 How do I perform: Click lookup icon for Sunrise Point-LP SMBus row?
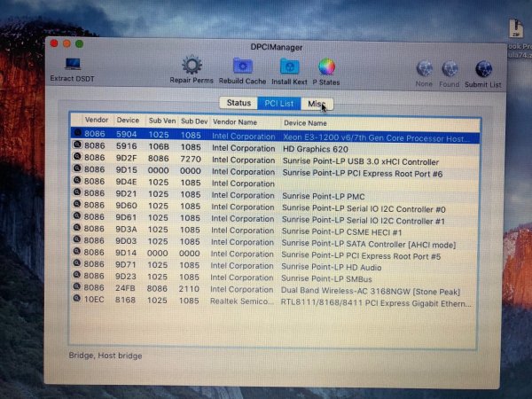click(x=77, y=275)
